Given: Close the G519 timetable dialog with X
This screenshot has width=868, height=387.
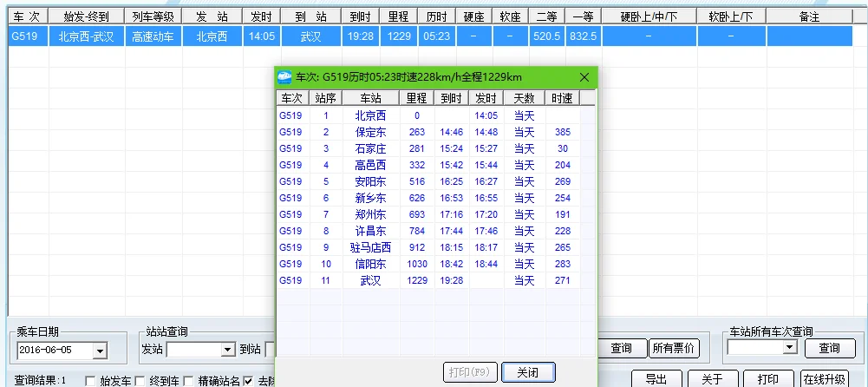Looking at the screenshot, I should tap(584, 77).
